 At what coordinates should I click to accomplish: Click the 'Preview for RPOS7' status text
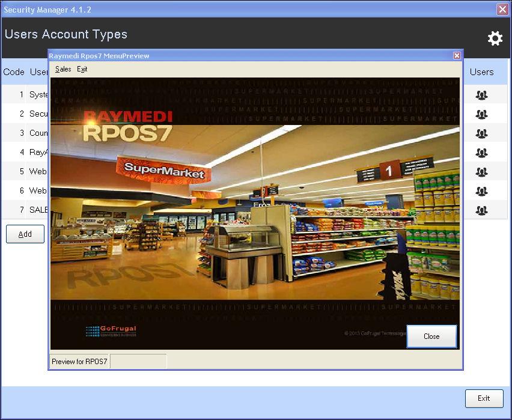(x=79, y=362)
